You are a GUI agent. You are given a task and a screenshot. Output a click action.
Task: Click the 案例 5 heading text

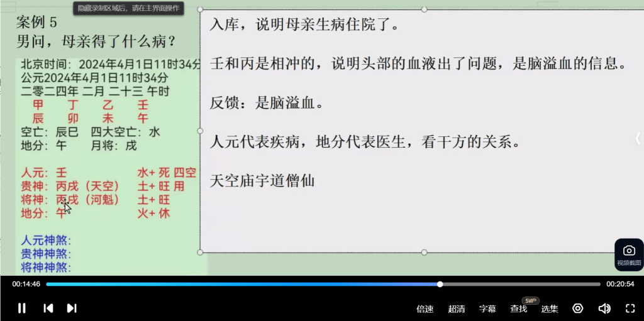[36, 23]
